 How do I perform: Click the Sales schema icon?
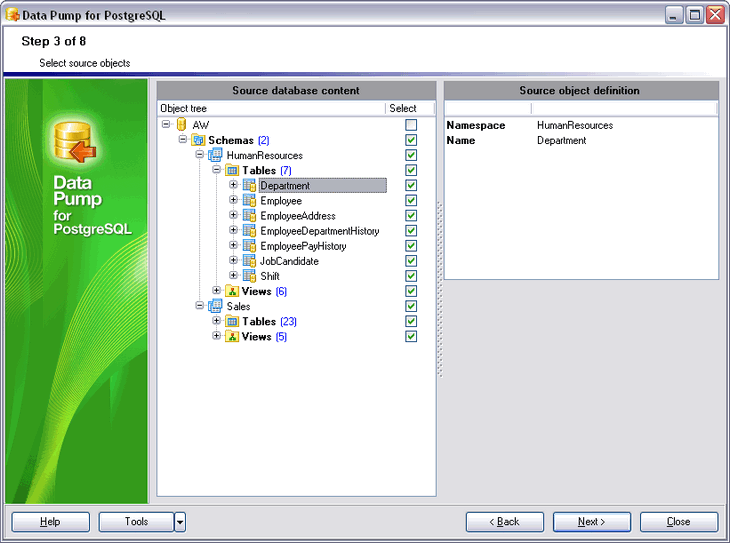tap(215, 306)
